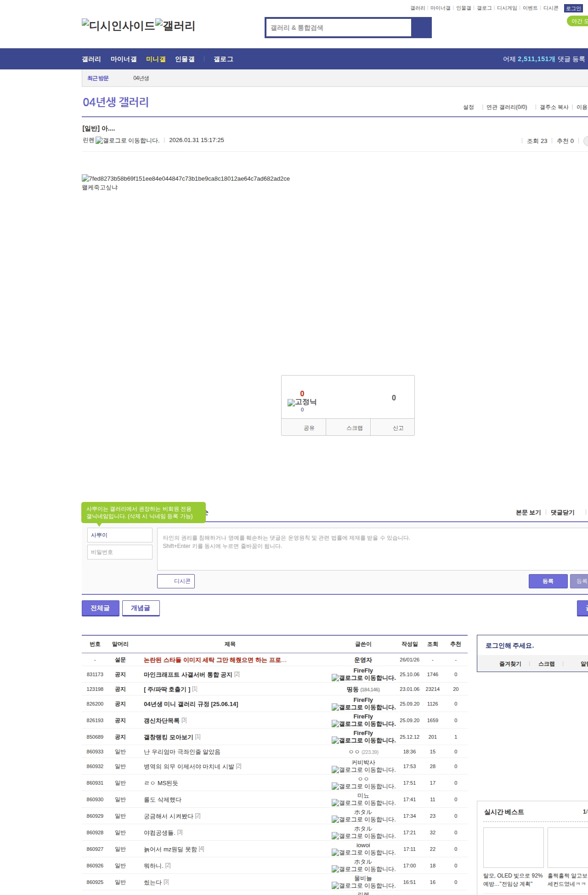
Task: Collapse comments with 댓글닫기
Action: coord(562,513)
